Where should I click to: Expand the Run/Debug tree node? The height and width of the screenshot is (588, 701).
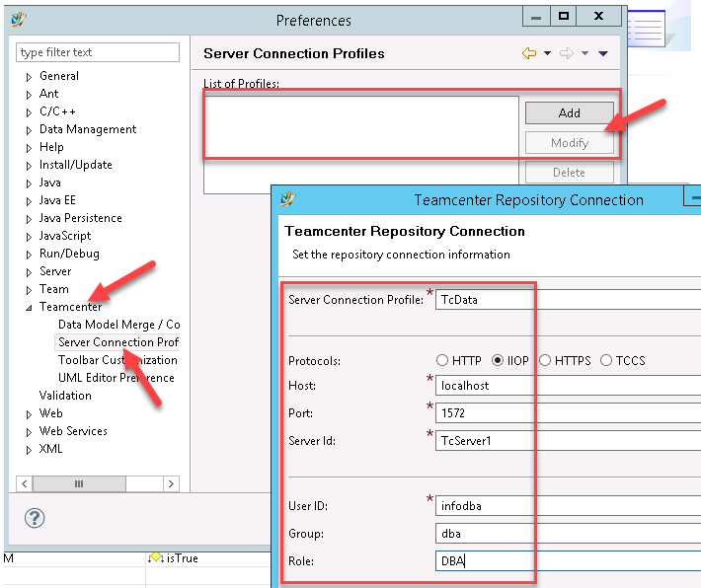(x=29, y=255)
